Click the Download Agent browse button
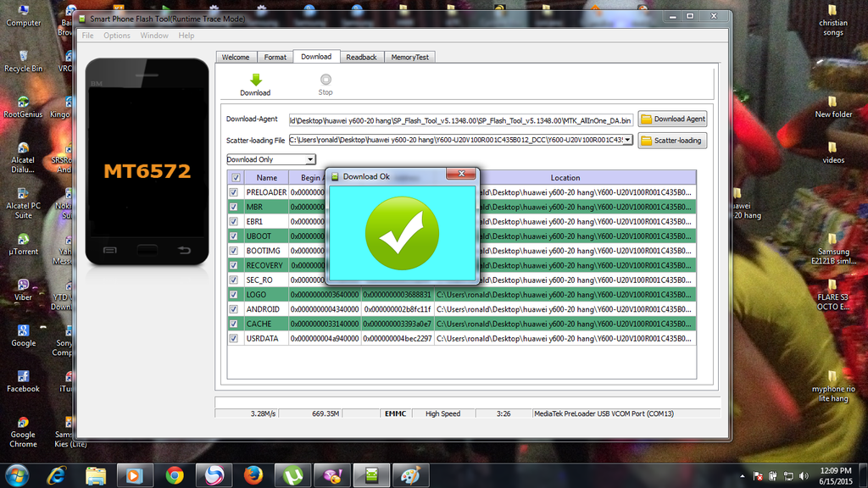 click(672, 119)
